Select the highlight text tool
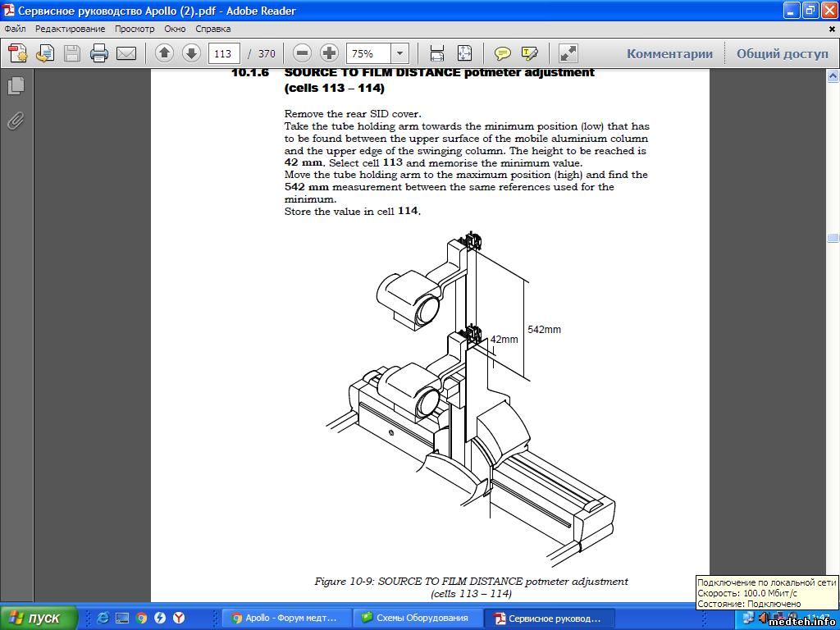 (529, 53)
